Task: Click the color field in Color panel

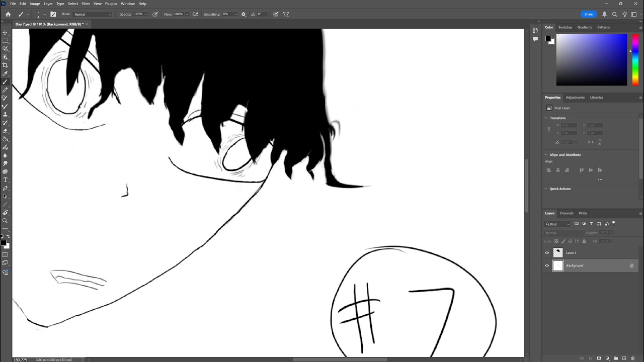Action: [592, 60]
